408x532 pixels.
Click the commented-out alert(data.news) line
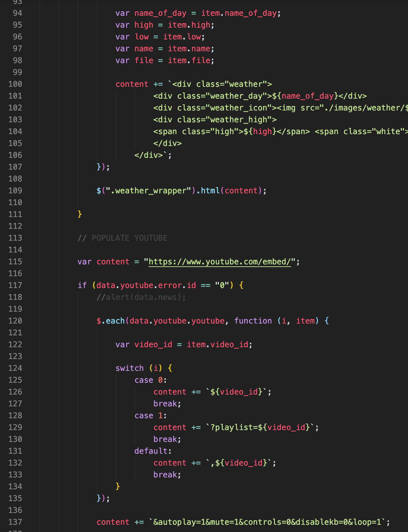[141, 297]
